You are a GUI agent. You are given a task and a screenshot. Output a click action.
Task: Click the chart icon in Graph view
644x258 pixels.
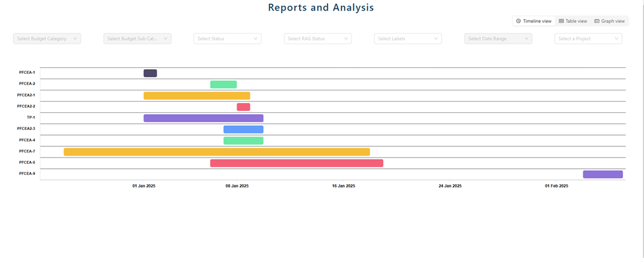tap(596, 21)
